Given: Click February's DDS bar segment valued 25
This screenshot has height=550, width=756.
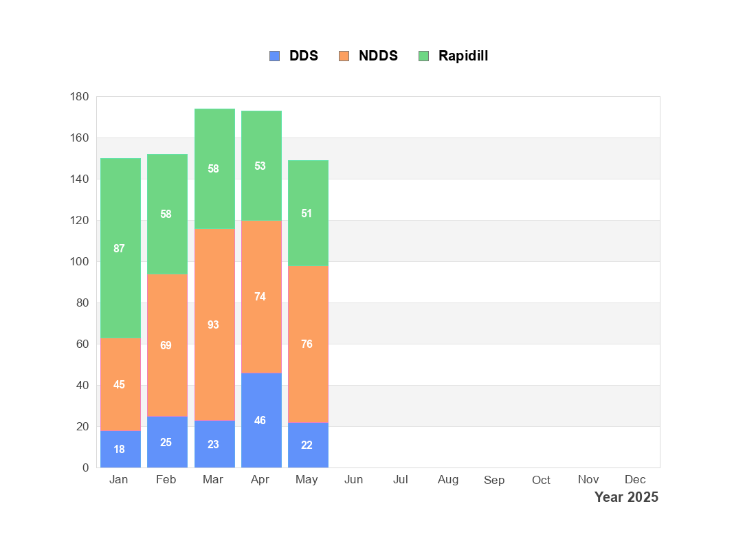Looking at the screenshot, I should pos(167,442).
